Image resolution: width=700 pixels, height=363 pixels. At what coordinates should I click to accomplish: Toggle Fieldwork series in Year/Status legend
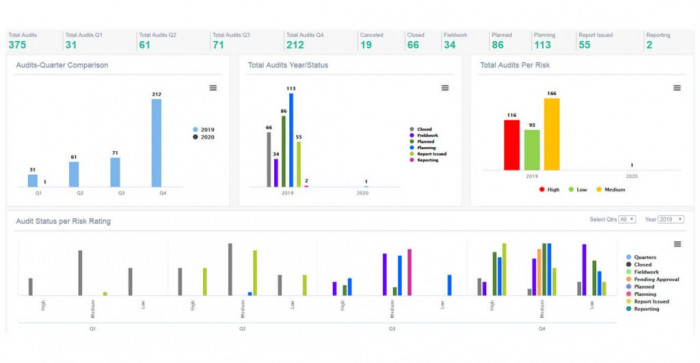pos(424,135)
